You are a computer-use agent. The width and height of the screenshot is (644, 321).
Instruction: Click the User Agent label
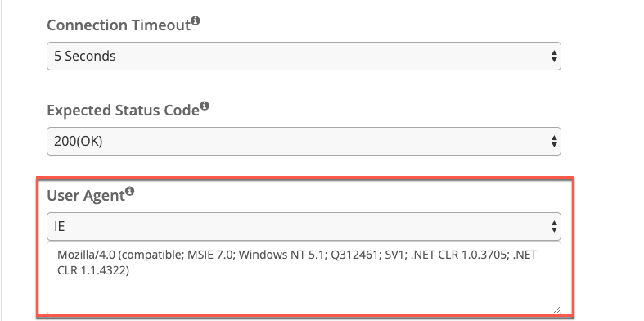pos(86,196)
